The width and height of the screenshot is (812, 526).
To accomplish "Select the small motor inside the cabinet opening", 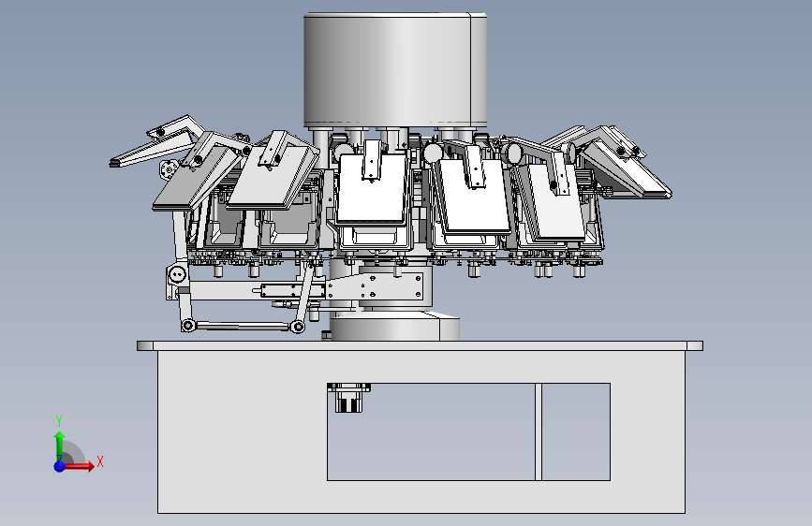I will (348, 398).
